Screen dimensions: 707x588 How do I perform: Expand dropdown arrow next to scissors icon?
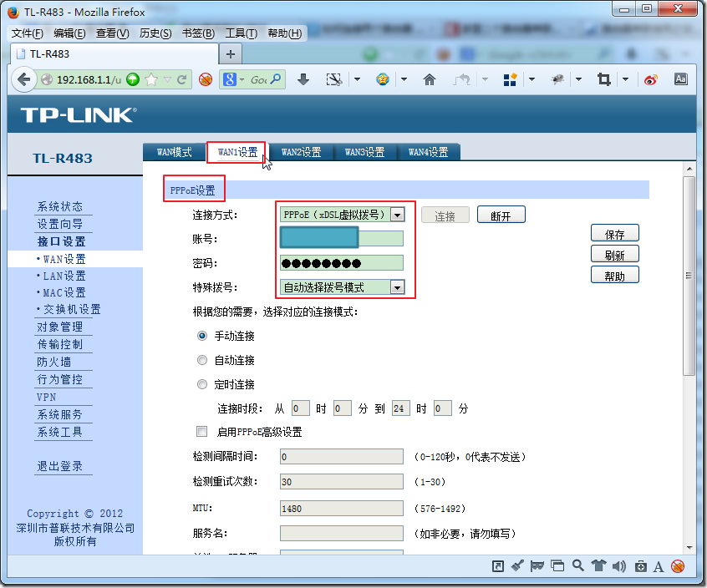pos(357,79)
